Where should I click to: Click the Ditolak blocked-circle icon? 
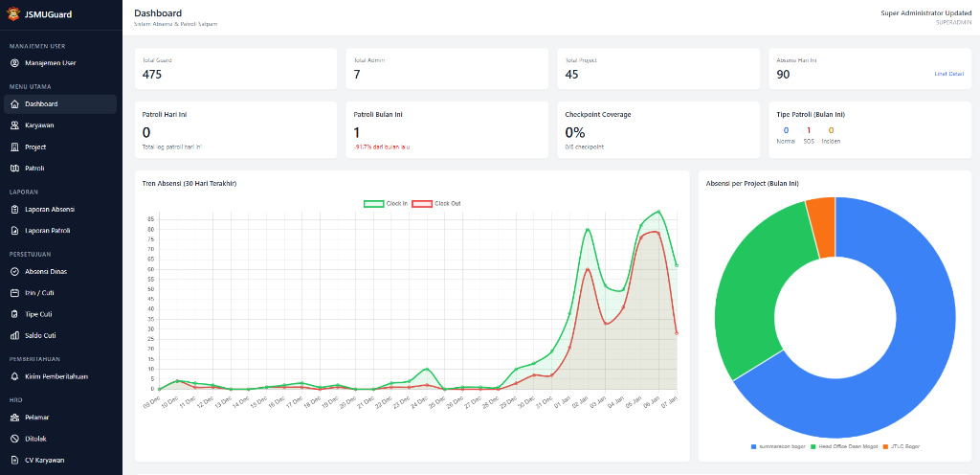pos(14,439)
